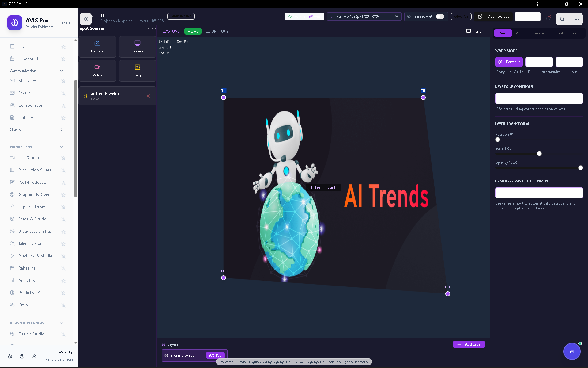Screen dimensions: 588x368
Task: Collapse the Communication section
Action: tap(62, 71)
